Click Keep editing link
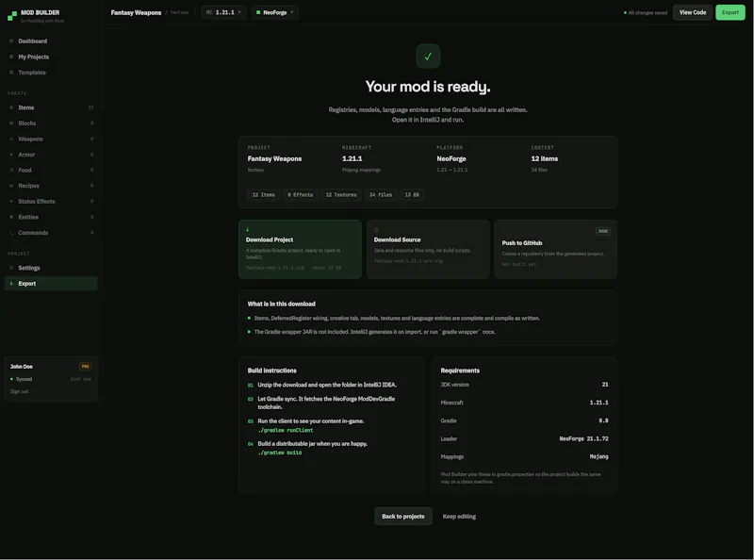The width and height of the screenshot is (754, 560). click(x=459, y=517)
